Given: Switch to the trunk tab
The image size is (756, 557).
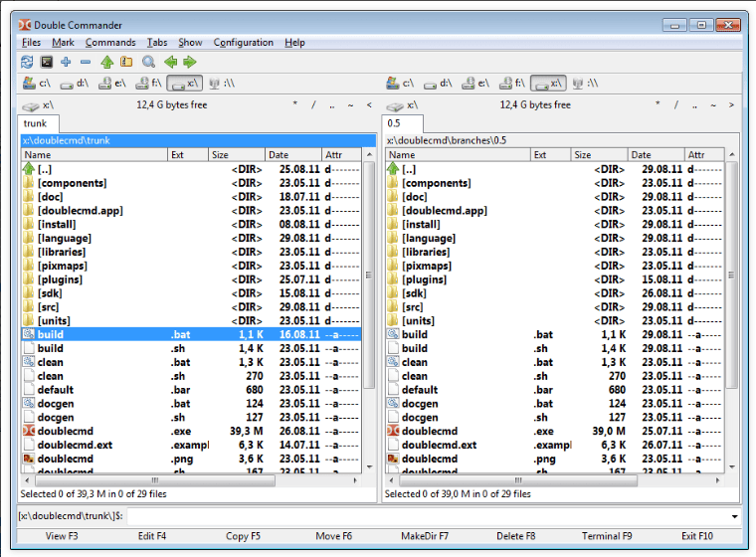Looking at the screenshot, I should (39, 123).
